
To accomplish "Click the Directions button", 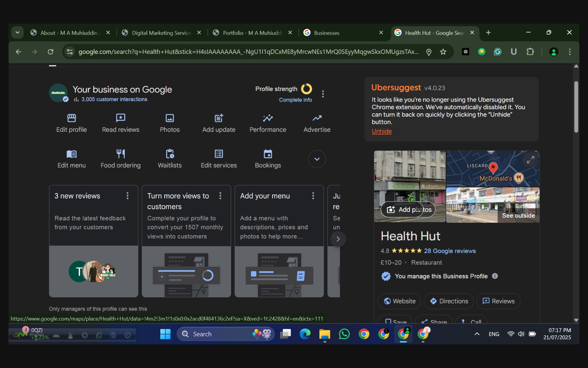I will click(449, 301).
